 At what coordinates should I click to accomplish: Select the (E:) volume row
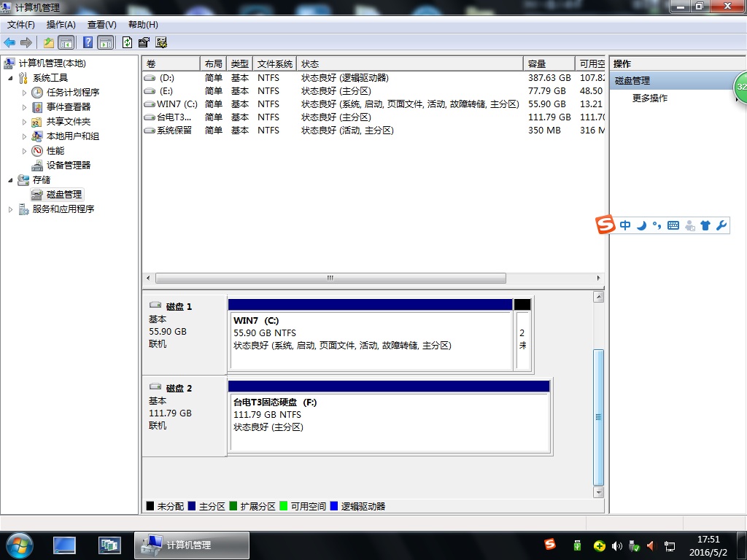(373, 91)
